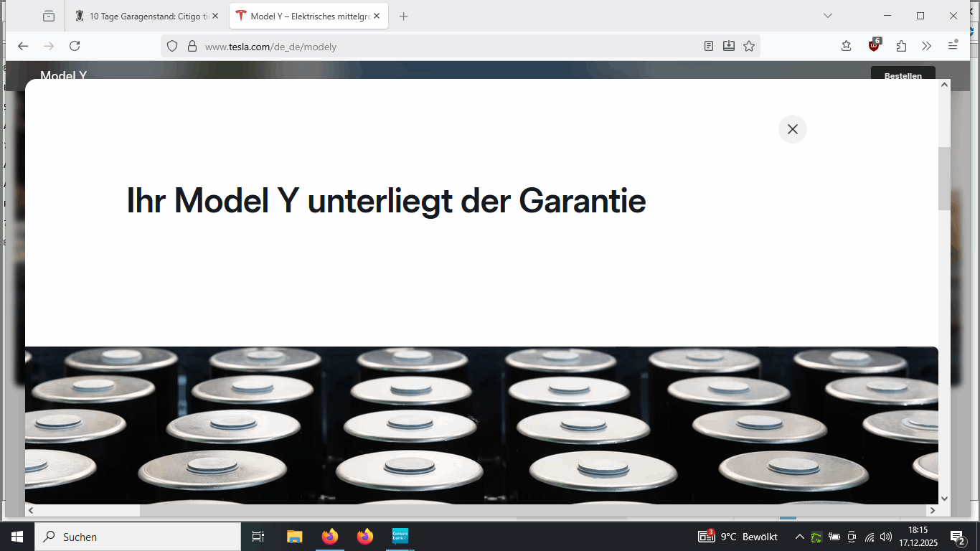Bookmark this page with the star icon

point(749,46)
